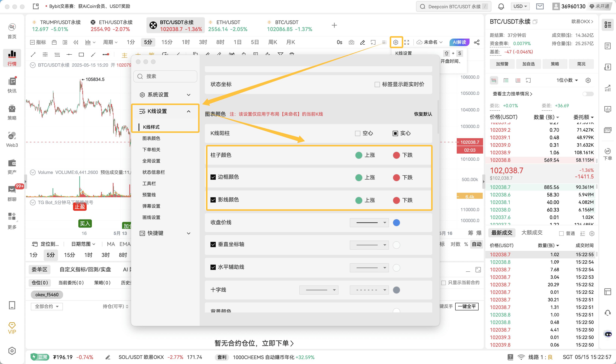
Task: Click the share icon near AI解读
Action: point(476,42)
